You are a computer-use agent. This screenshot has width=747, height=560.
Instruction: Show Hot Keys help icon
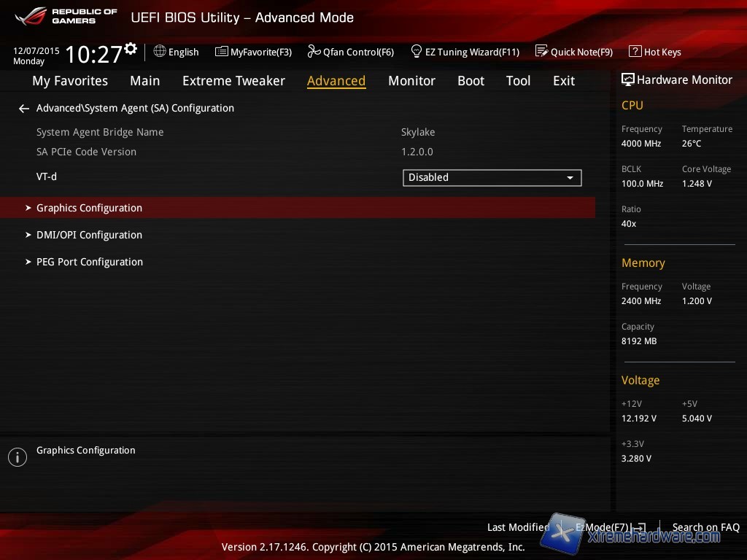635,51
